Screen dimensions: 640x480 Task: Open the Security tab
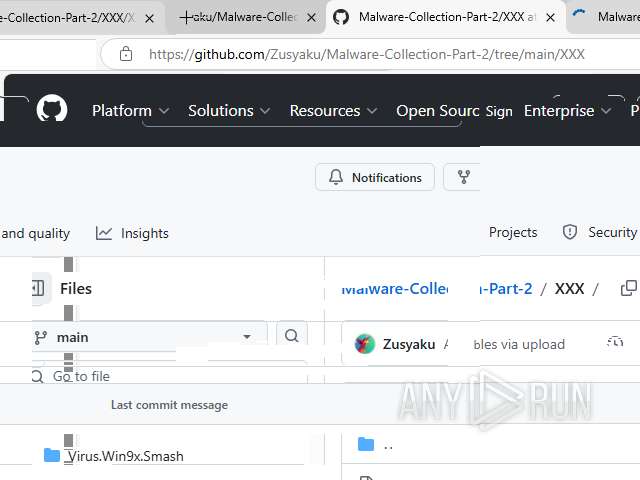point(599,232)
